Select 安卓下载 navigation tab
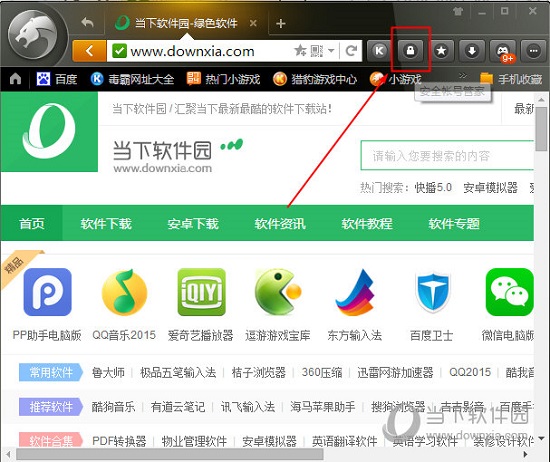This screenshot has height=462, width=550. tap(193, 223)
